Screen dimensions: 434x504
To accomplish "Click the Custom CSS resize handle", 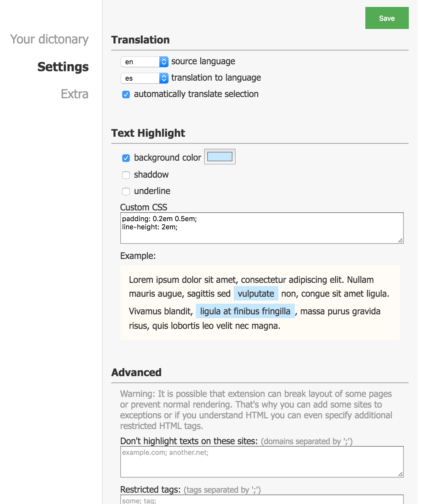I will tap(400, 240).
